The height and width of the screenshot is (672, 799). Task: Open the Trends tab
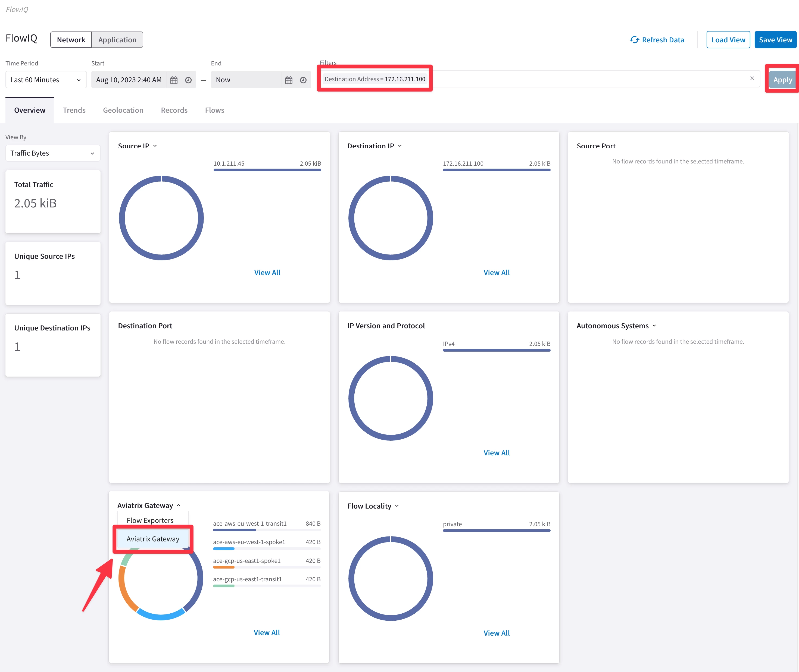click(74, 110)
